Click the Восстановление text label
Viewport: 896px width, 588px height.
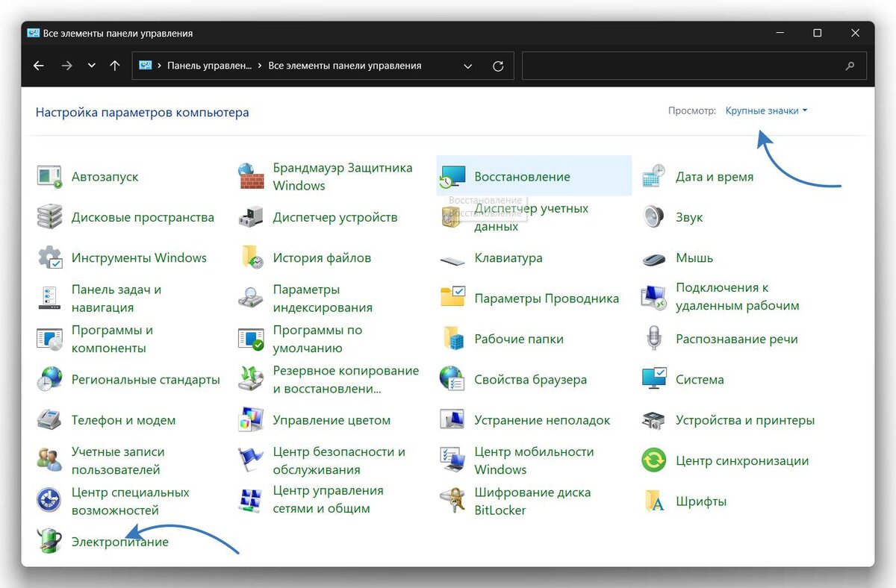(523, 177)
